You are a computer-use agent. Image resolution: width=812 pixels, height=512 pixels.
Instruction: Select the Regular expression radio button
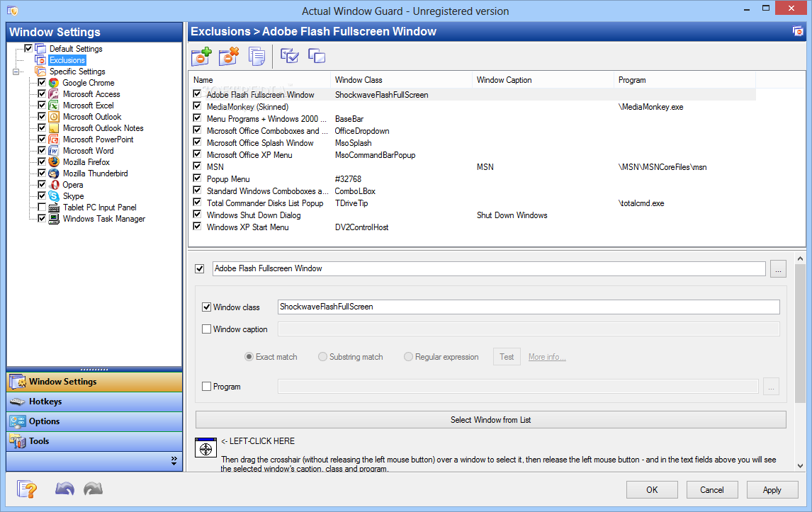(409, 357)
